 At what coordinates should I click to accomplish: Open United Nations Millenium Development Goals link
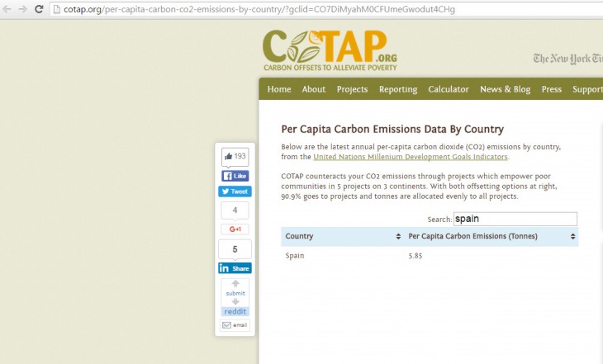pyautogui.click(x=411, y=157)
